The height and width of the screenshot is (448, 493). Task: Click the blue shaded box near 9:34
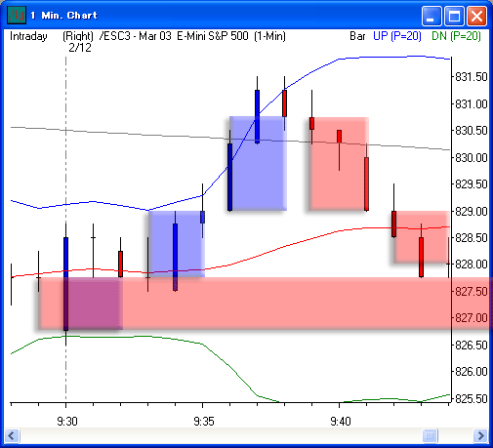[x=177, y=244]
